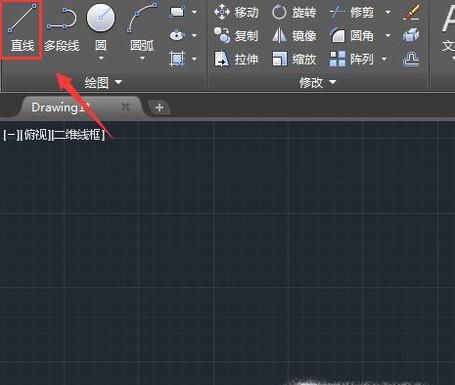This screenshot has height=385, width=455.
Task: Click the Text (文字) tool
Action: (448, 30)
